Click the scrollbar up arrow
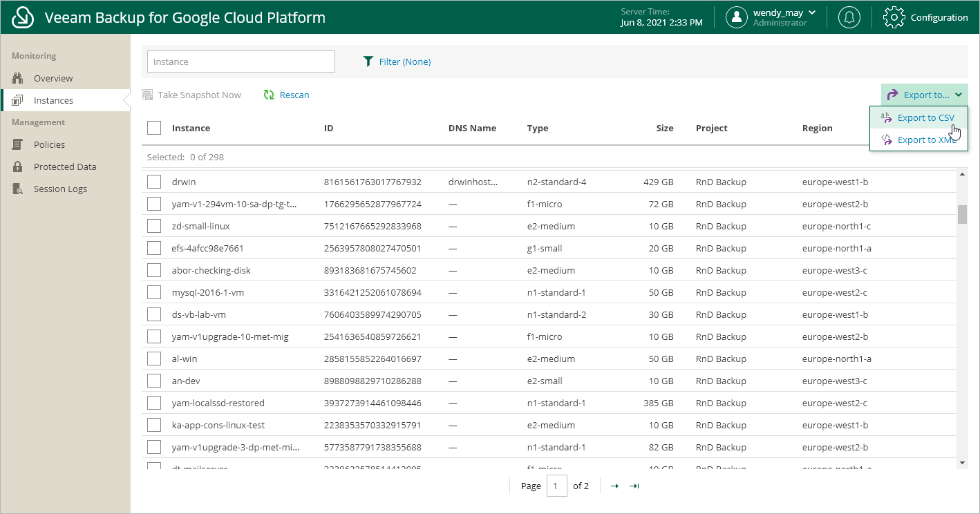Image resolution: width=980 pixels, height=514 pixels. [x=962, y=174]
